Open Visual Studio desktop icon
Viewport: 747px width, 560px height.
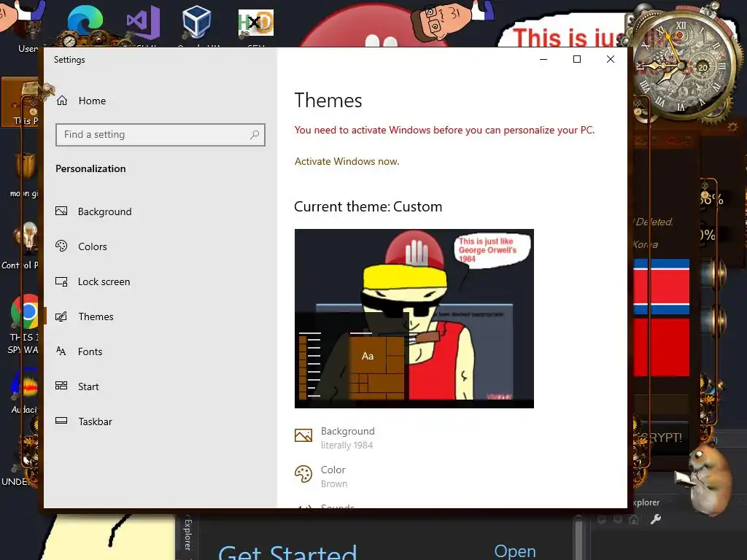click(143, 24)
